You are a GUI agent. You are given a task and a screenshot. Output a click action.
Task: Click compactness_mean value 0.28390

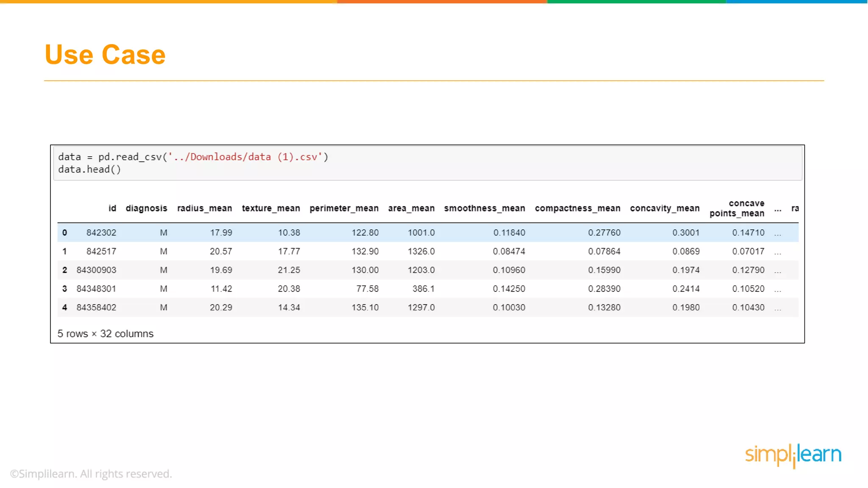[604, 288]
